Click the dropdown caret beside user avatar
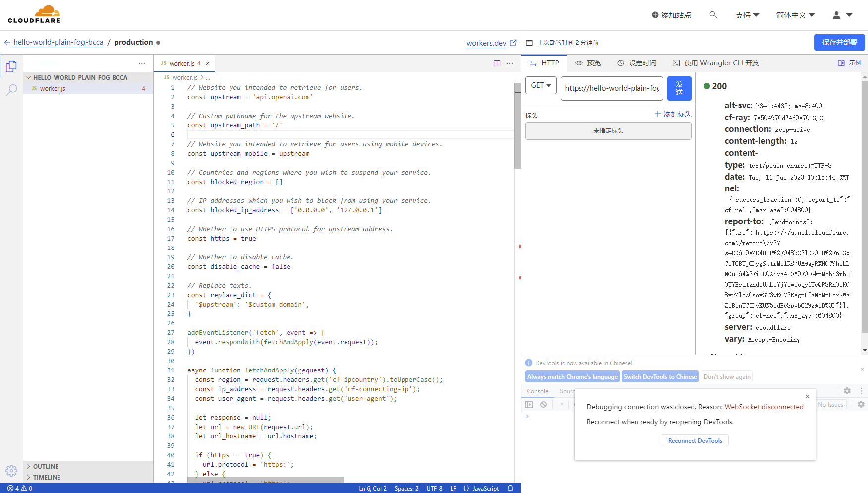 [x=849, y=15]
